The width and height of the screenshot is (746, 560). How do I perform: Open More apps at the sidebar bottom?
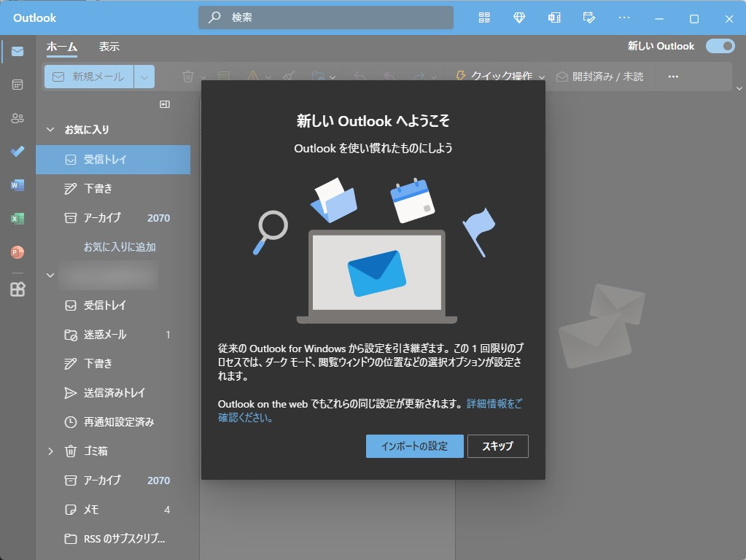pos(17,289)
